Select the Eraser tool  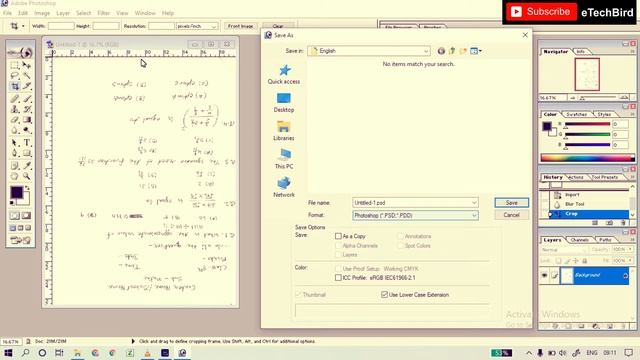tap(15, 120)
